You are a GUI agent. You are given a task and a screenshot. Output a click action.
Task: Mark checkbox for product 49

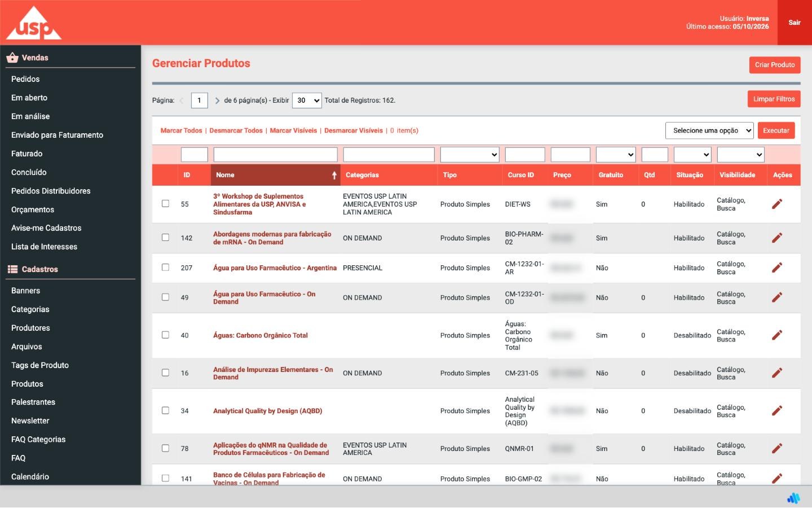[165, 297]
